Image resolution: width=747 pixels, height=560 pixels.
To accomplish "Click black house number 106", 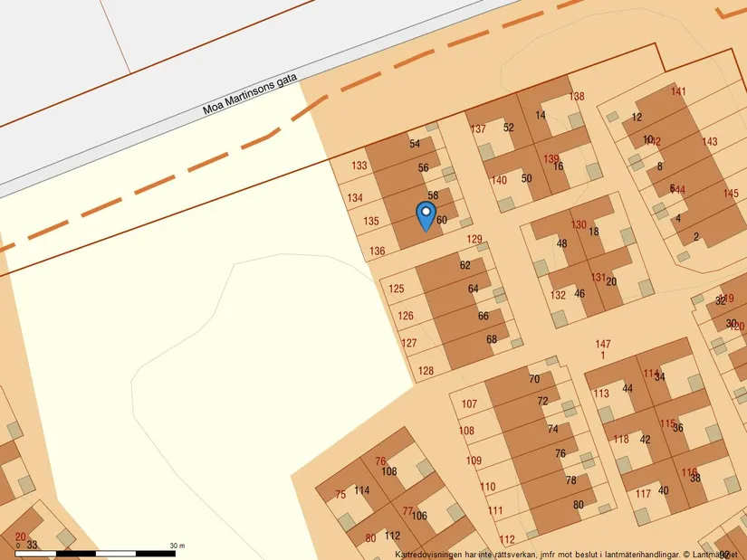I will 419,516.
